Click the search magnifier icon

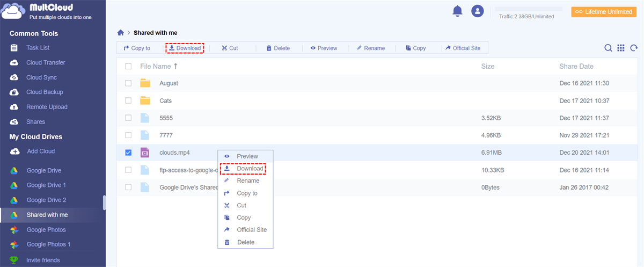pos(608,48)
